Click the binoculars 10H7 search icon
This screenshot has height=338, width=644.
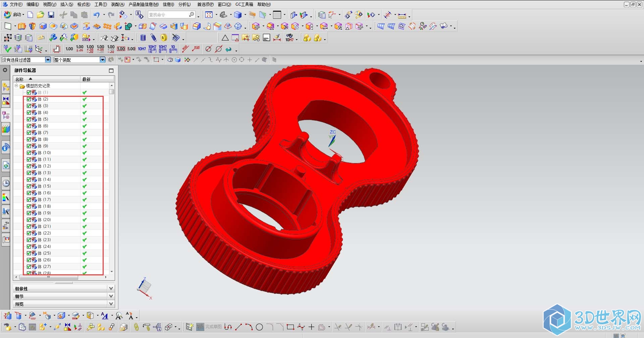coord(289,38)
